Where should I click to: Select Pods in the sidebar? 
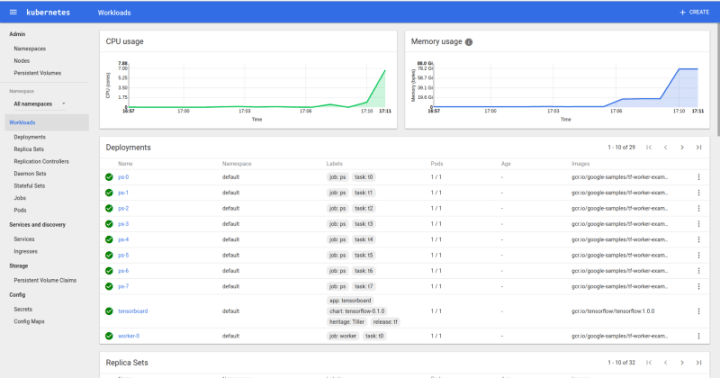[20, 210]
